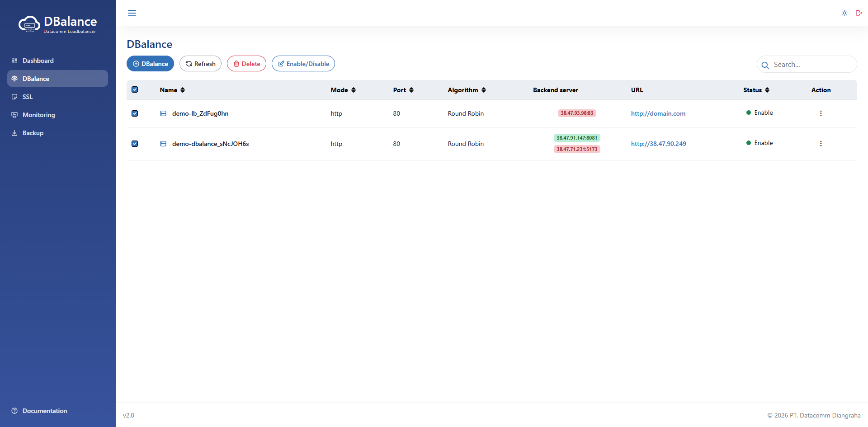Click the server icon beside demo-dbalance_sNcJOH6s

point(163,144)
